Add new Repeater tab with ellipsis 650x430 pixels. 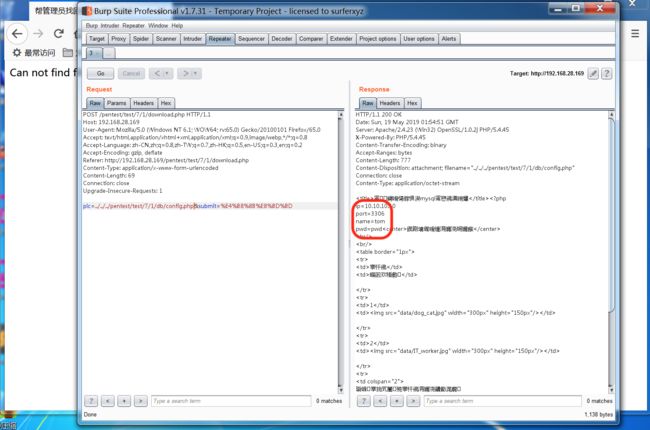click(x=109, y=53)
